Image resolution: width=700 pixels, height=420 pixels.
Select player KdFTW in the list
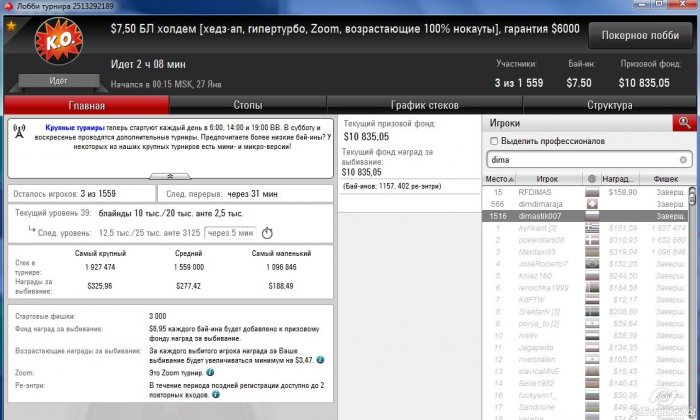[585, 299]
